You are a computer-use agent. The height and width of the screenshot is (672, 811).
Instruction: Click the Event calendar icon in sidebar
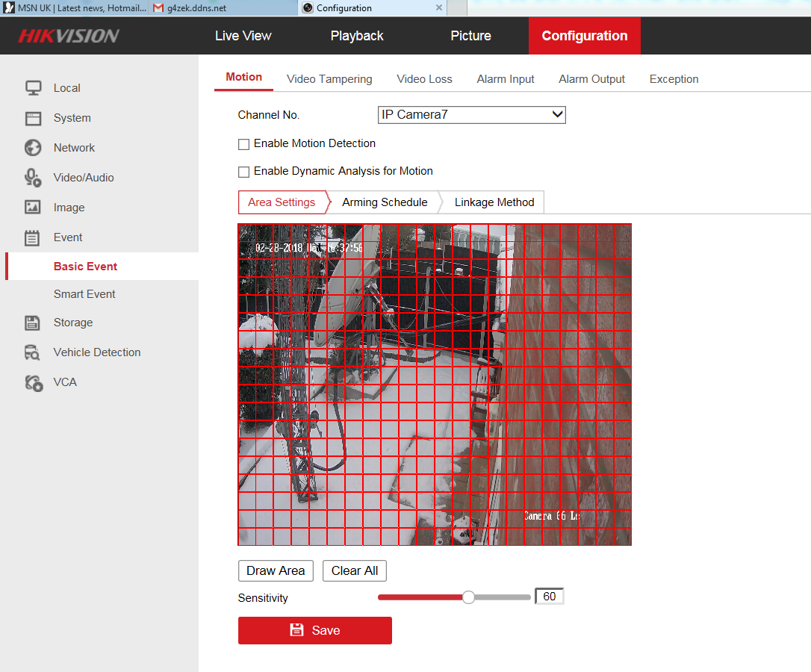point(33,237)
